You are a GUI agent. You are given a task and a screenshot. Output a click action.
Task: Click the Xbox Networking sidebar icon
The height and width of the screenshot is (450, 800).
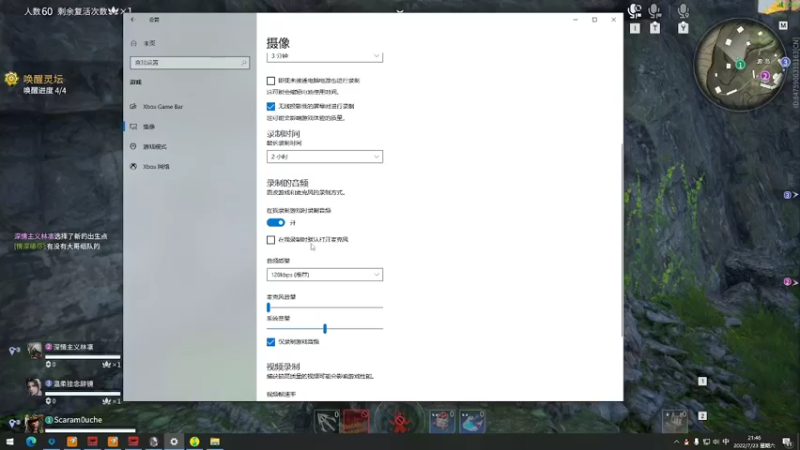133,166
